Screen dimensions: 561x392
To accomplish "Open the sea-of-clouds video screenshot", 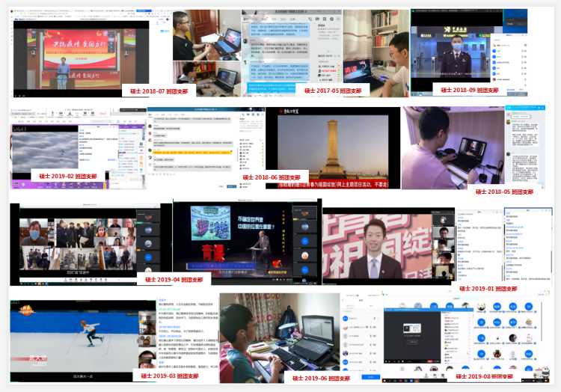I will click(78, 148).
